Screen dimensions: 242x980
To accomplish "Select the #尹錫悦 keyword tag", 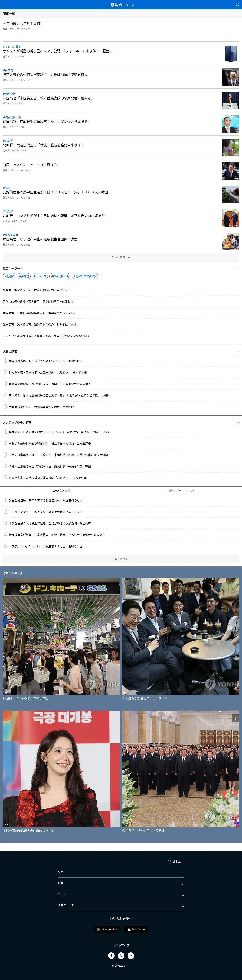I will (24, 276).
